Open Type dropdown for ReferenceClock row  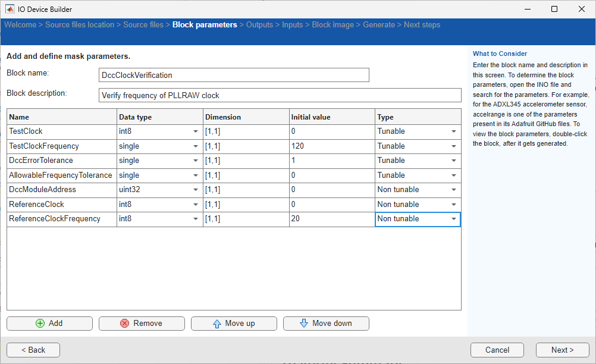[454, 205]
